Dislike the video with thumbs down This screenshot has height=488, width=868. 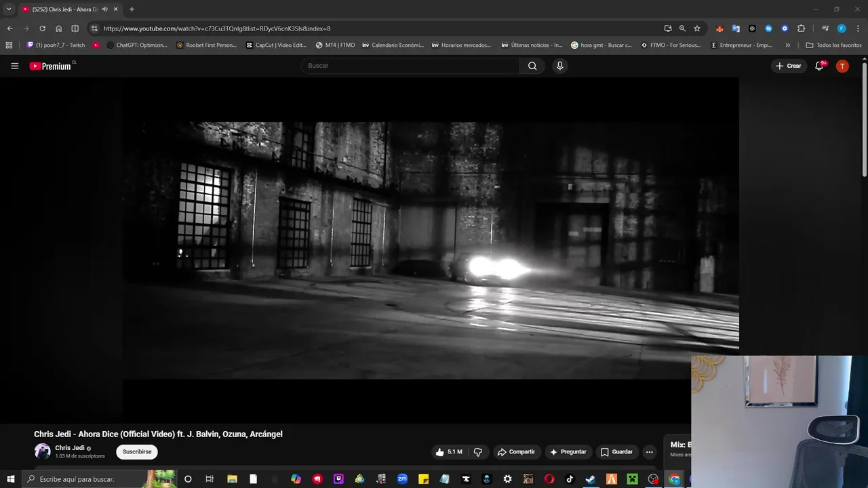[478, 452]
